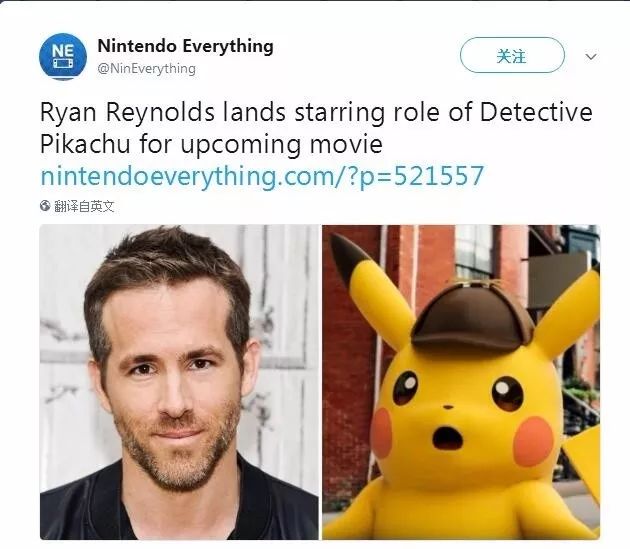Open the Ryan Reynolds photo
The height and width of the screenshot is (549, 630).
pyautogui.click(x=179, y=382)
